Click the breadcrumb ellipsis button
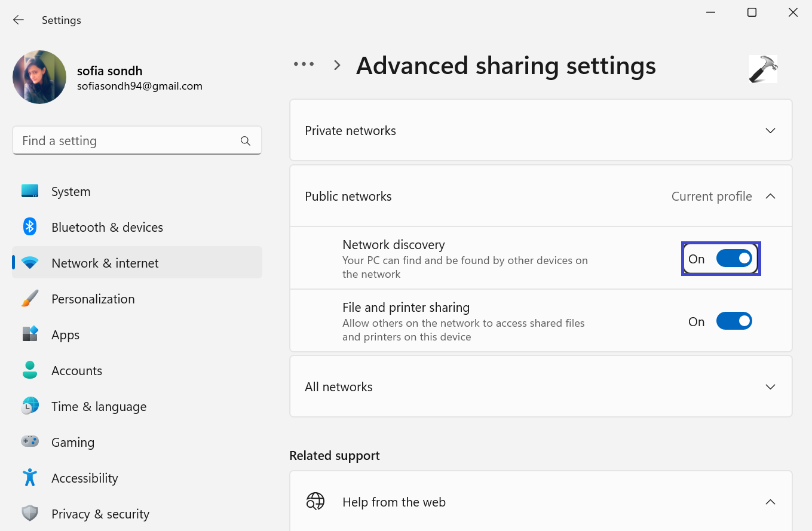The image size is (812, 531). click(304, 65)
